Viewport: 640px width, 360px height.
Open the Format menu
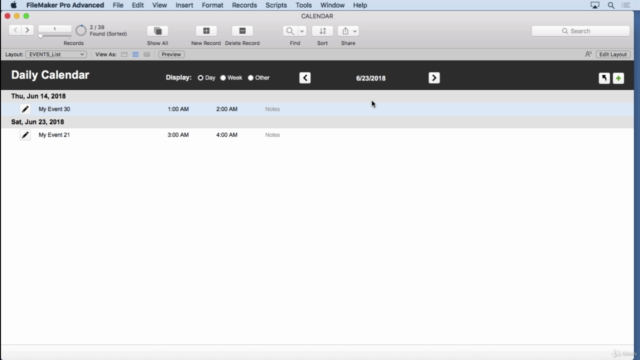coord(212,5)
